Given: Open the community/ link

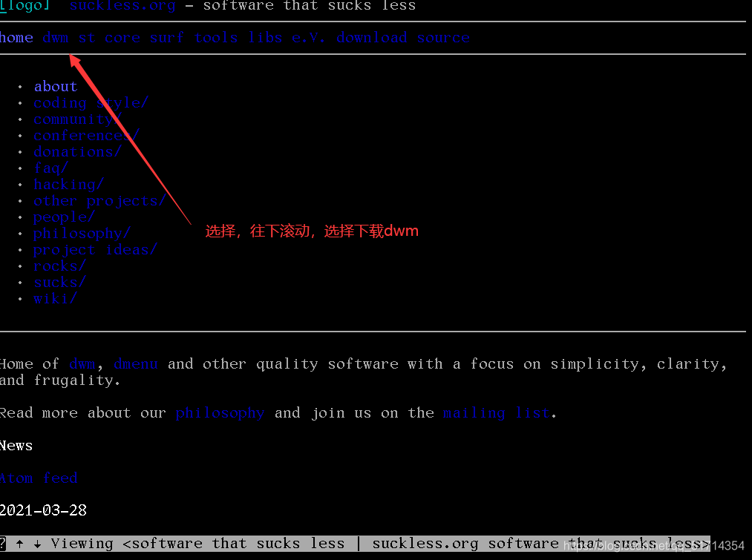Looking at the screenshot, I should click(x=78, y=119).
